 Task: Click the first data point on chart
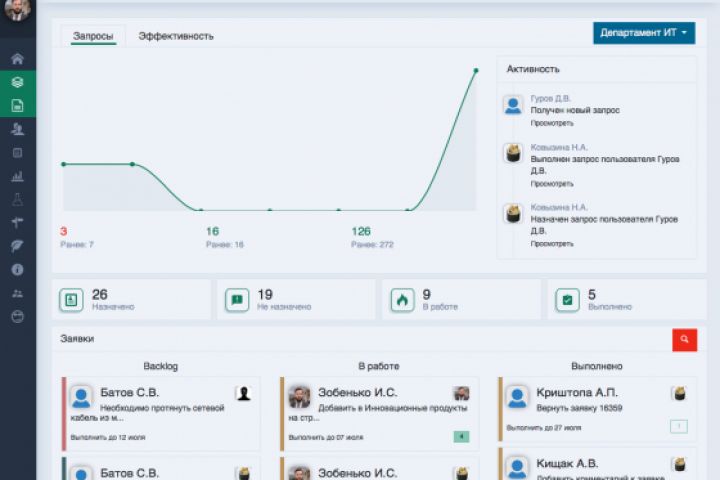tap(64, 164)
